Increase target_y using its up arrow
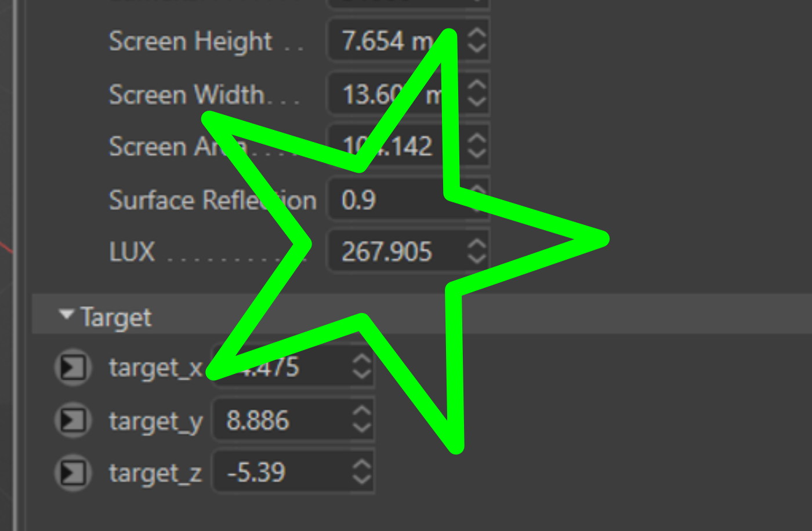Screen dimensions: 812x531 tap(362, 413)
